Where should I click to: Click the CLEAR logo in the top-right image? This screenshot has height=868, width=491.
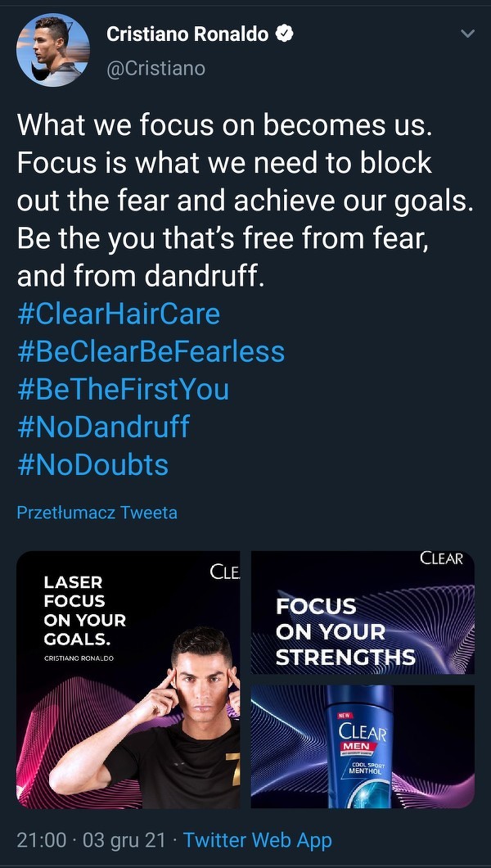coord(442,559)
